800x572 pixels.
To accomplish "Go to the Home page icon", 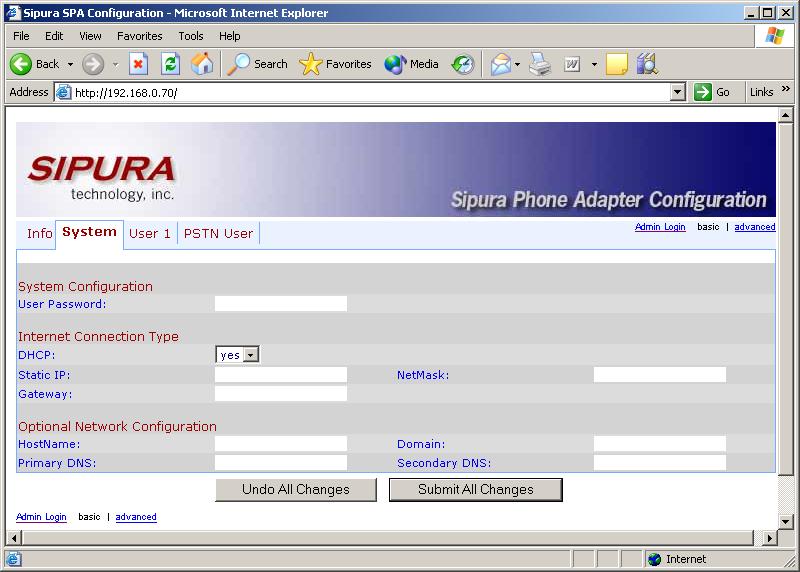I will click(x=202, y=64).
